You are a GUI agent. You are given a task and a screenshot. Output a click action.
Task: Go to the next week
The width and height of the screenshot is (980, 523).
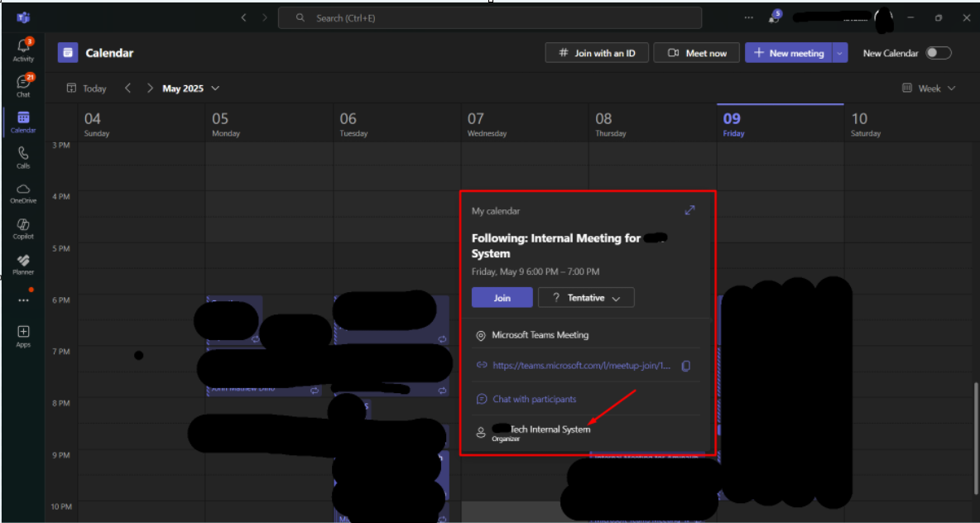[x=149, y=88]
